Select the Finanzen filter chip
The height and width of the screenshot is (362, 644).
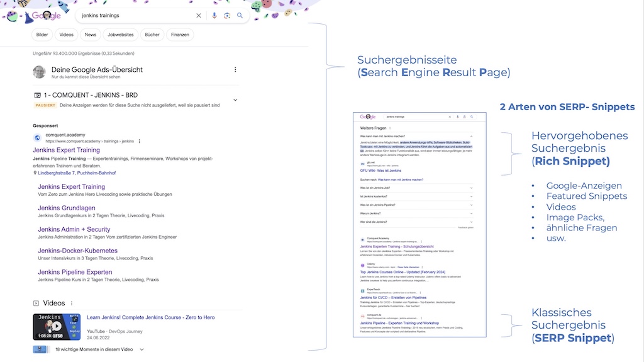click(180, 35)
